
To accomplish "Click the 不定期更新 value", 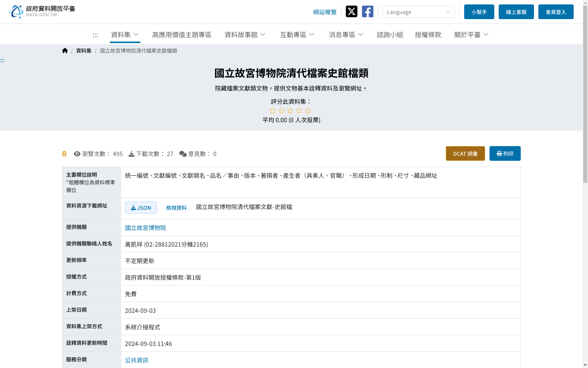I will point(140,261).
